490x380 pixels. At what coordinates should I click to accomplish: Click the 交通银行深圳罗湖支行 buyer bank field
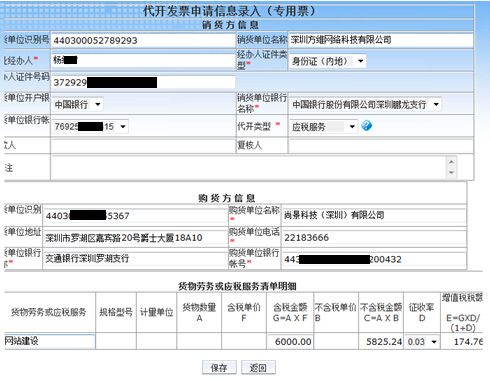(135, 258)
